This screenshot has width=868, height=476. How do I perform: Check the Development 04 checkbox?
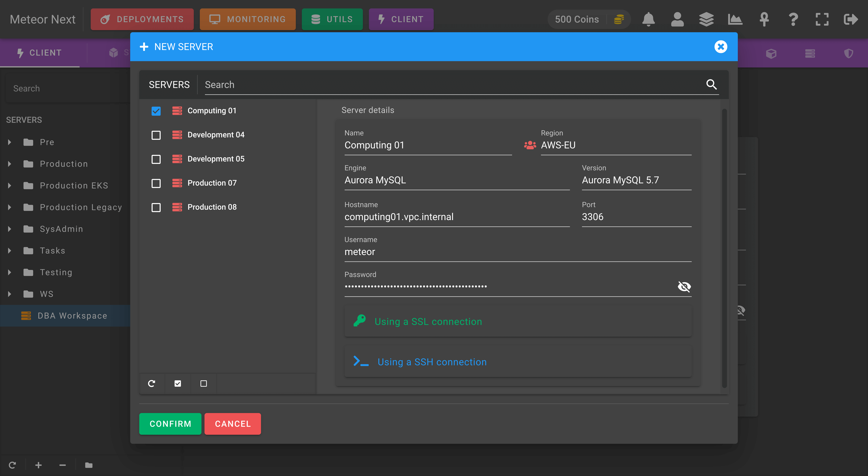click(x=156, y=135)
